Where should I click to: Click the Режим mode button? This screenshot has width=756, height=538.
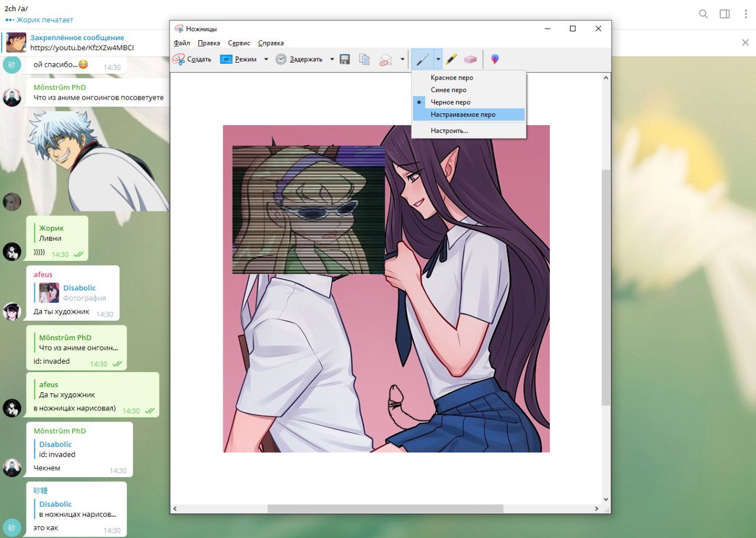coord(240,59)
